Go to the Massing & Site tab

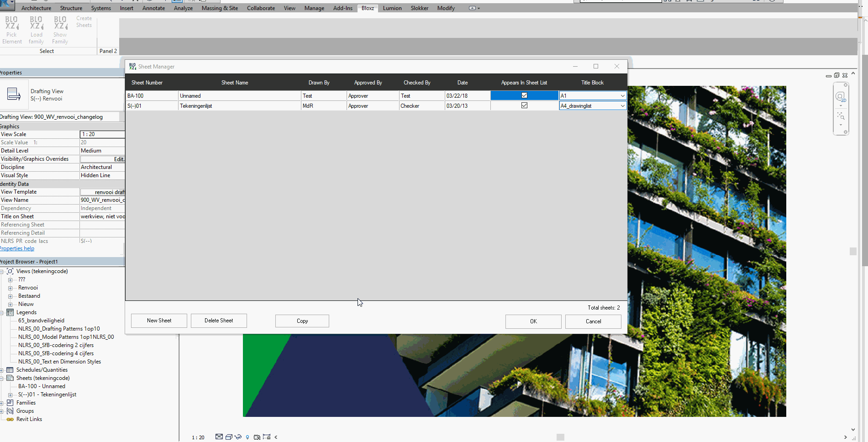[x=220, y=8]
